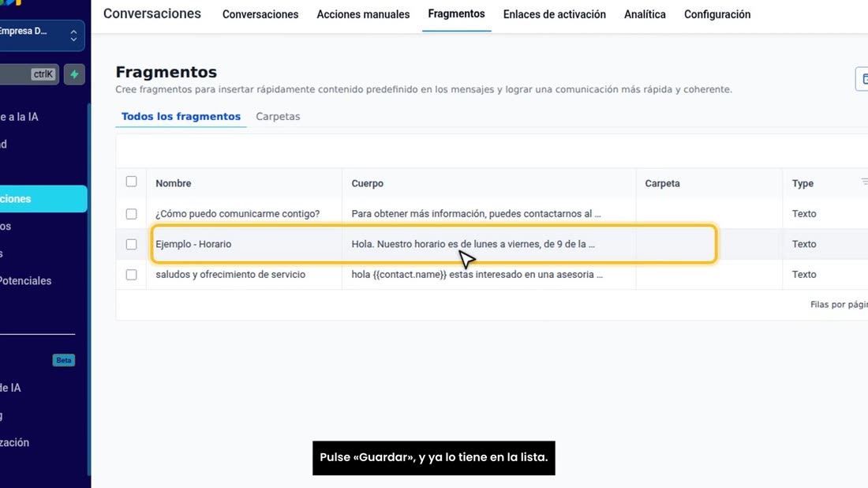The image size is (868, 488).
Task: Click the Texto type cell in the saludos row
Action: click(x=804, y=275)
